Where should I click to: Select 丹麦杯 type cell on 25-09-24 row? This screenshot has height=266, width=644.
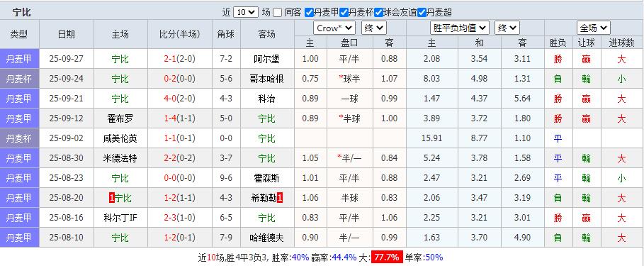pos(19,79)
